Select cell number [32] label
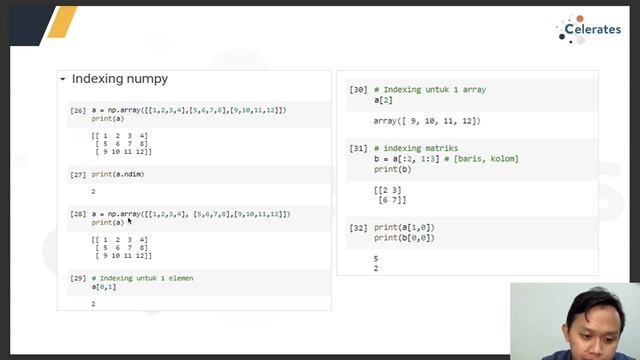 (x=358, y=227)
